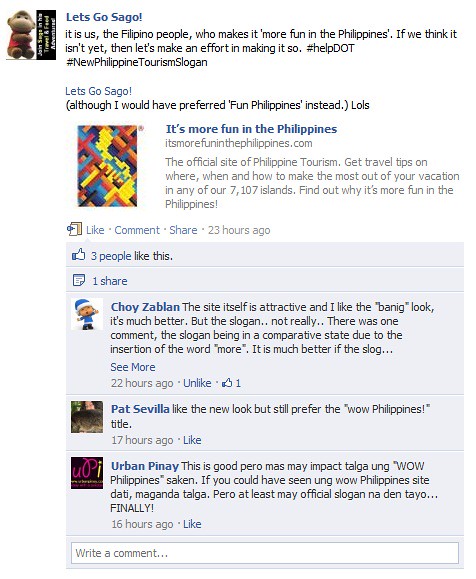Image resolution: width=476 pixels, height=579 pixels.
Task: Unlike Choy Zablan's comment
Action: (197, 383)
